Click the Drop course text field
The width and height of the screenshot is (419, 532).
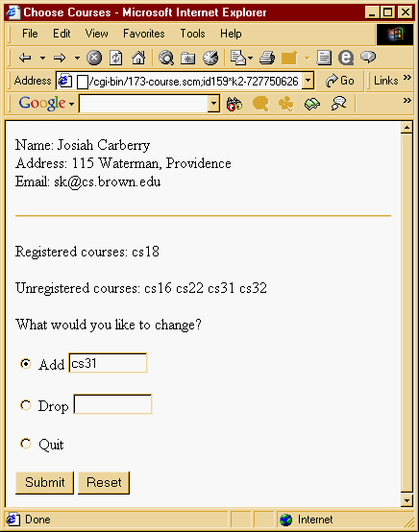(112, 404)
